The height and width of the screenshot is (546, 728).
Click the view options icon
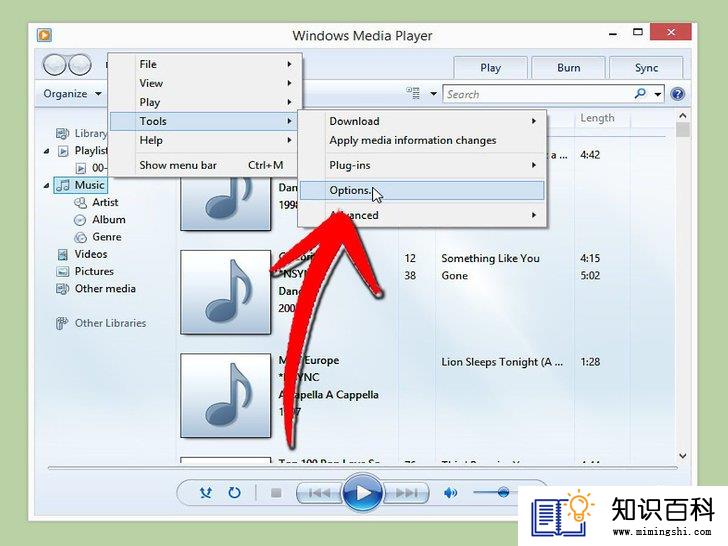pyautogui.click(x=413, y=93)
